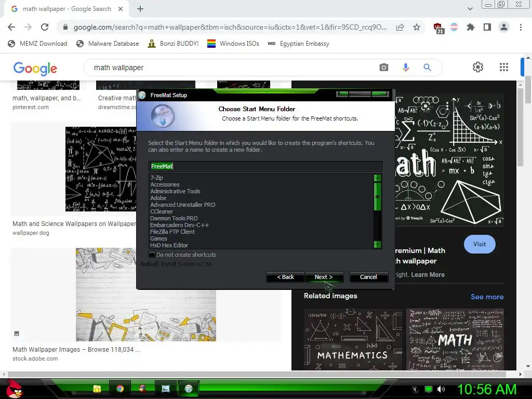Open the stock.adobe.com wallpaper image result

tap(146, 294)
